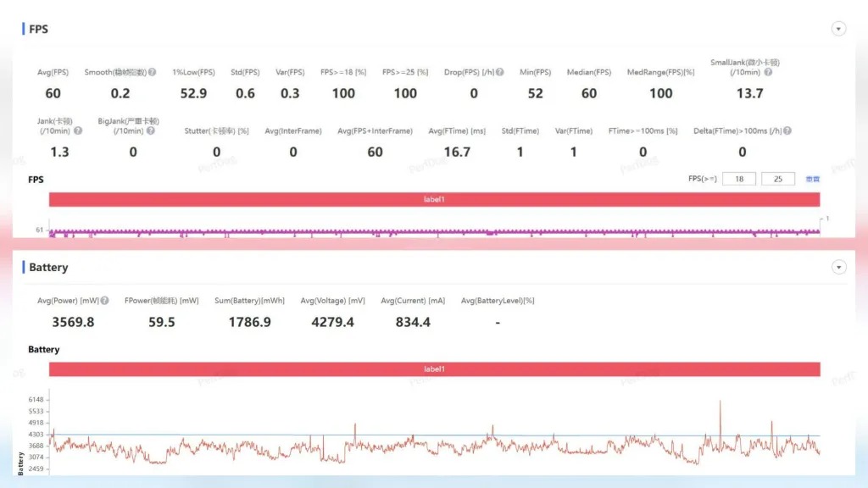Click the FPS threshold field showing 18

click(739, 179)
